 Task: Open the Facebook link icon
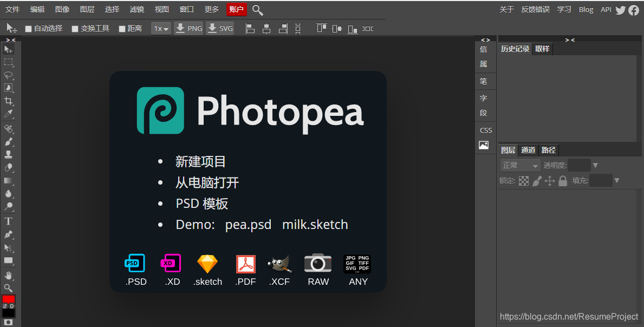[634, 10]
